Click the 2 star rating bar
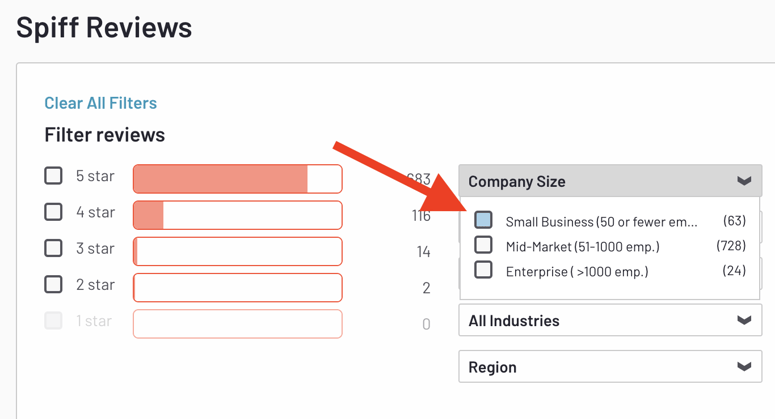 click(238, 287)
